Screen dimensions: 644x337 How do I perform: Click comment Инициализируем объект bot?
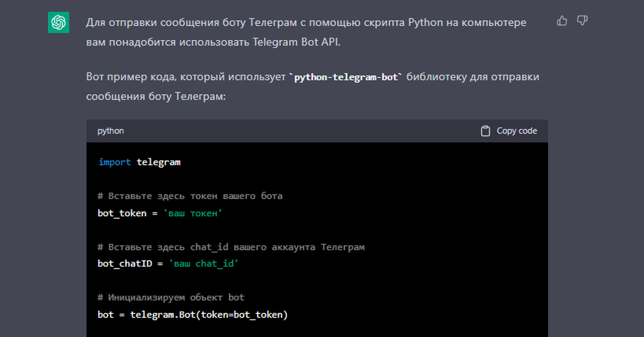point(171,297)
